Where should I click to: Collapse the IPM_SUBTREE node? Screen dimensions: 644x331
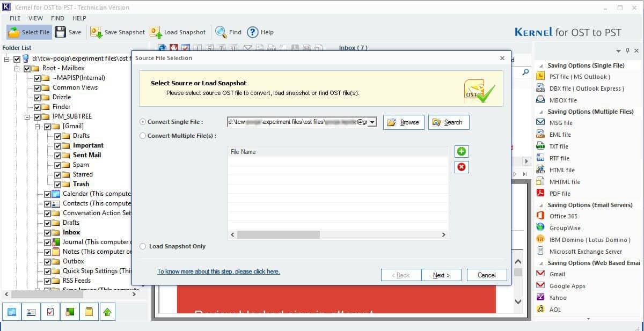pyautogui.click(x=27, y=117)
